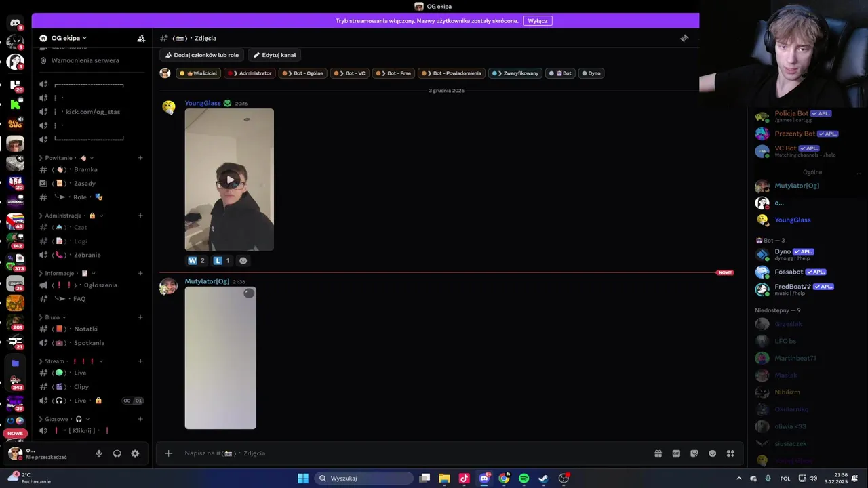Jump to new messages via NOWE pill

coord(725,272)
